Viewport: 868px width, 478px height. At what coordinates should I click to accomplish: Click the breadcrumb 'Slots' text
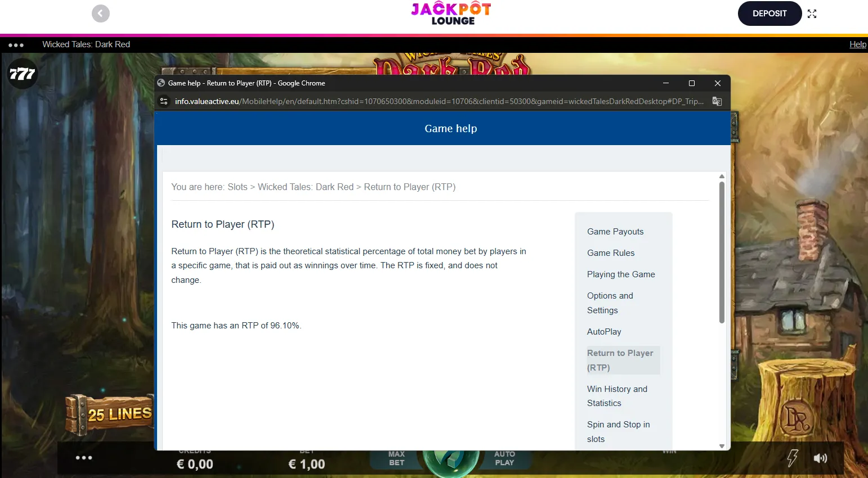tap(238, 187)
